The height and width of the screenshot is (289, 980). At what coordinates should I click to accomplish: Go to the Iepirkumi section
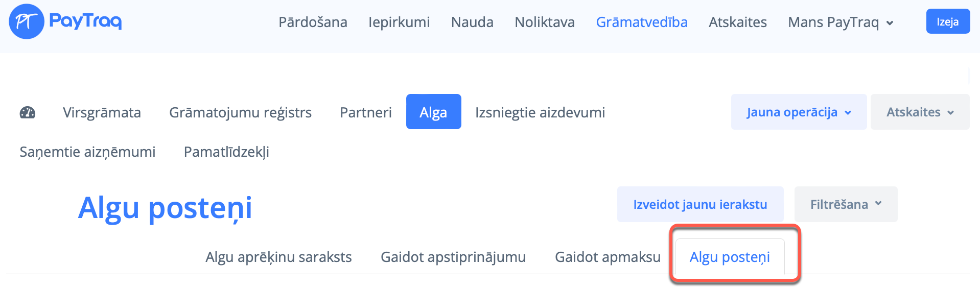tap(399, 22)
